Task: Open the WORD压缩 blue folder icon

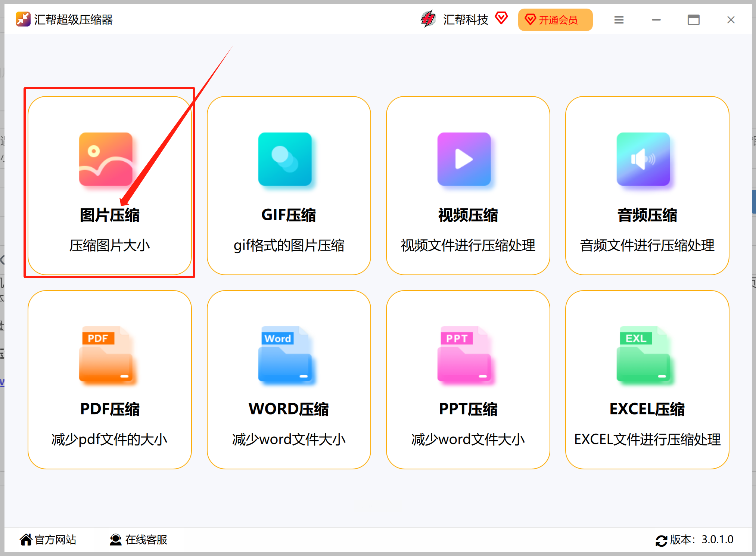Action: 285,355
